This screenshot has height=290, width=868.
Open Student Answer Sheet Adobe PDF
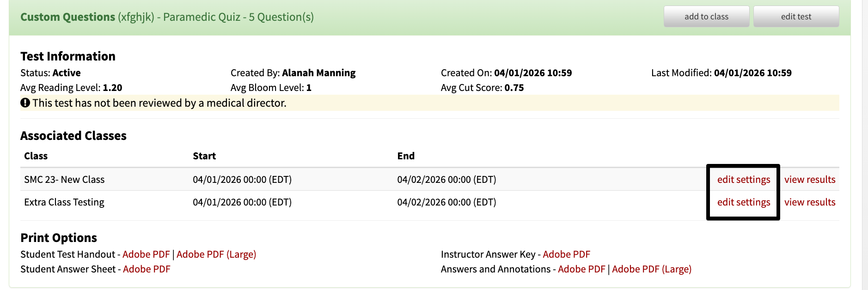(x=147, y=269)
